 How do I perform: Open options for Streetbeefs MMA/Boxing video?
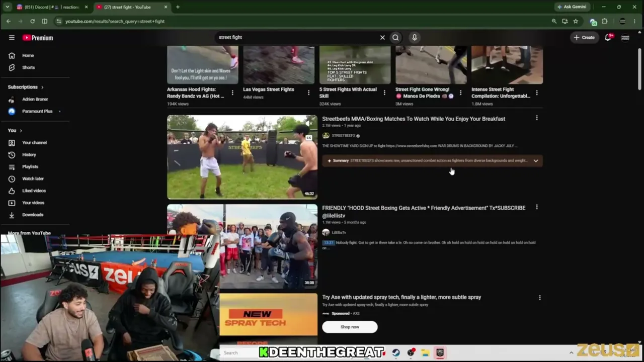(536, 118)
